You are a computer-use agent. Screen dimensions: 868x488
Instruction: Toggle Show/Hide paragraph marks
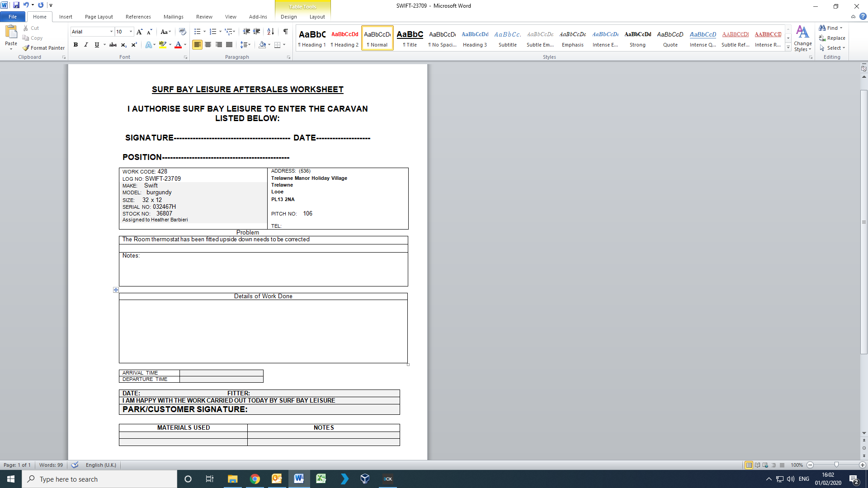coord(286,32)
